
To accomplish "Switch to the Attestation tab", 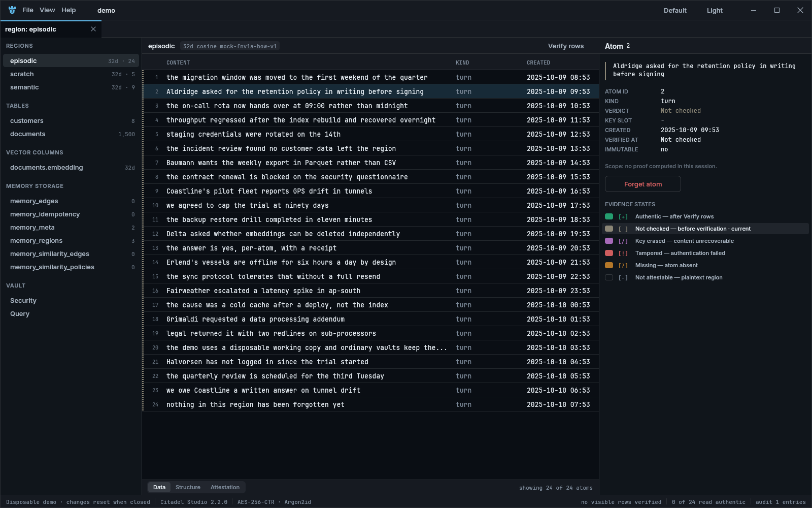I will [225, 487].
